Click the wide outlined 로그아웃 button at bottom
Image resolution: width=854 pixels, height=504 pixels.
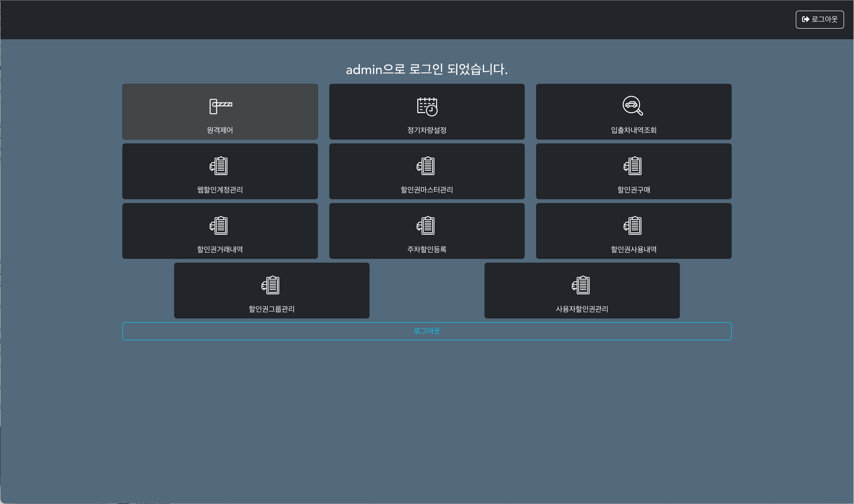pyautogui.click(x=427, y=331)
